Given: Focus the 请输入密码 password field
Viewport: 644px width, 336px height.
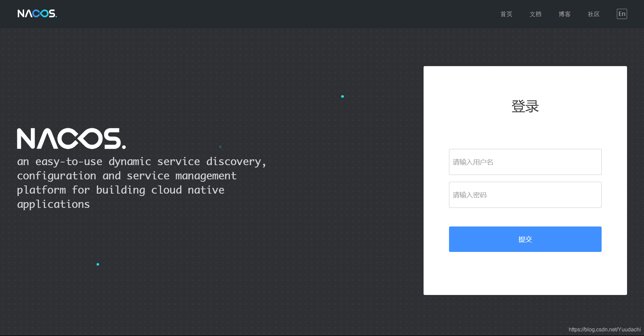Looking at the screenshot, I should (525, 195).
